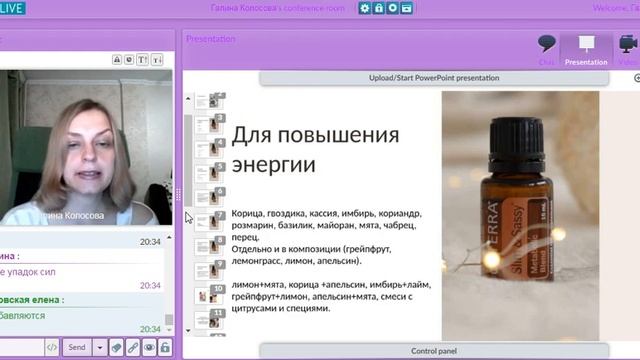Click the webcam video of the presenter
The width and height of the screenshot is (640, 360).
coord(86,147)
